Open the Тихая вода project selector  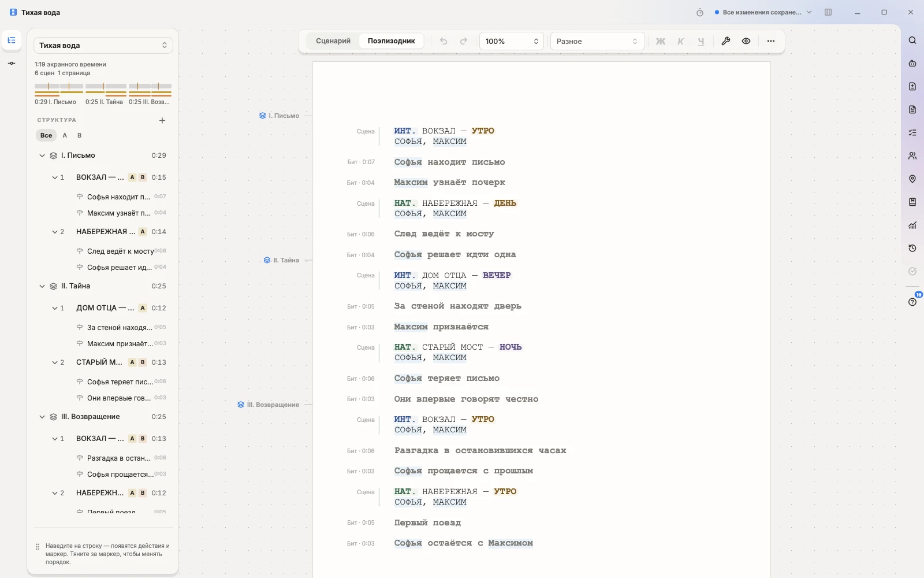(x=103, y=45)
